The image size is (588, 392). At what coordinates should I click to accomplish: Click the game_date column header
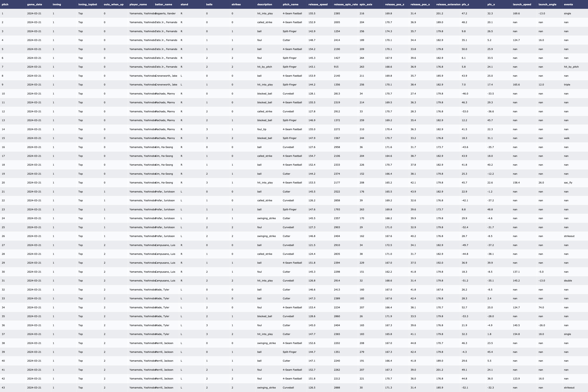coord(34,5)
